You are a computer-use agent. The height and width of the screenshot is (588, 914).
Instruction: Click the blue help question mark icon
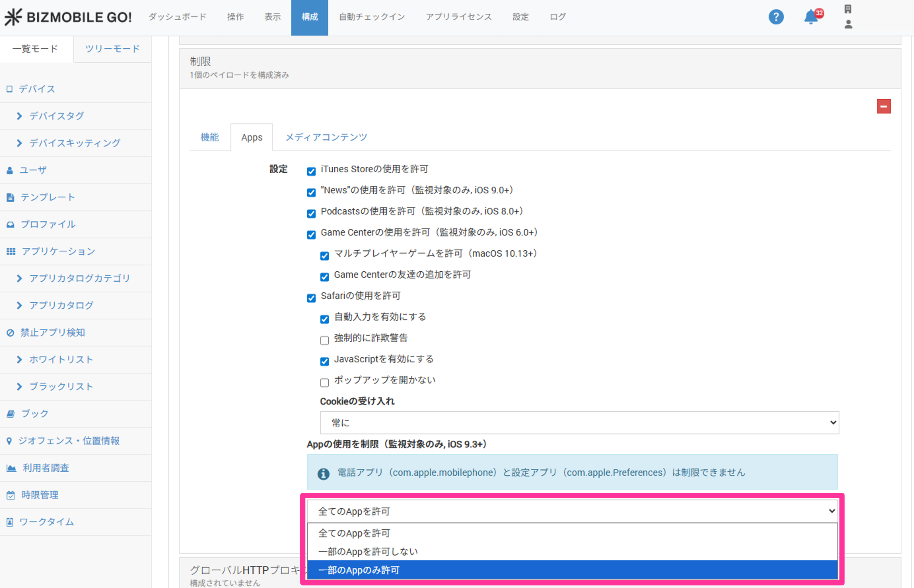click(x=776, y=17)
